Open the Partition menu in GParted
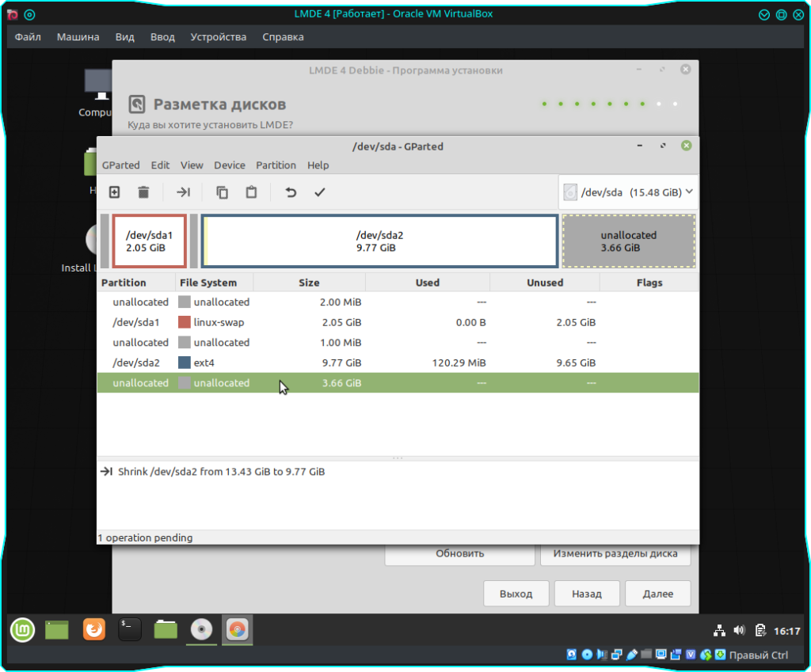Image resolution: width=811 pixels, height=672 pixels. pos(276,165)
